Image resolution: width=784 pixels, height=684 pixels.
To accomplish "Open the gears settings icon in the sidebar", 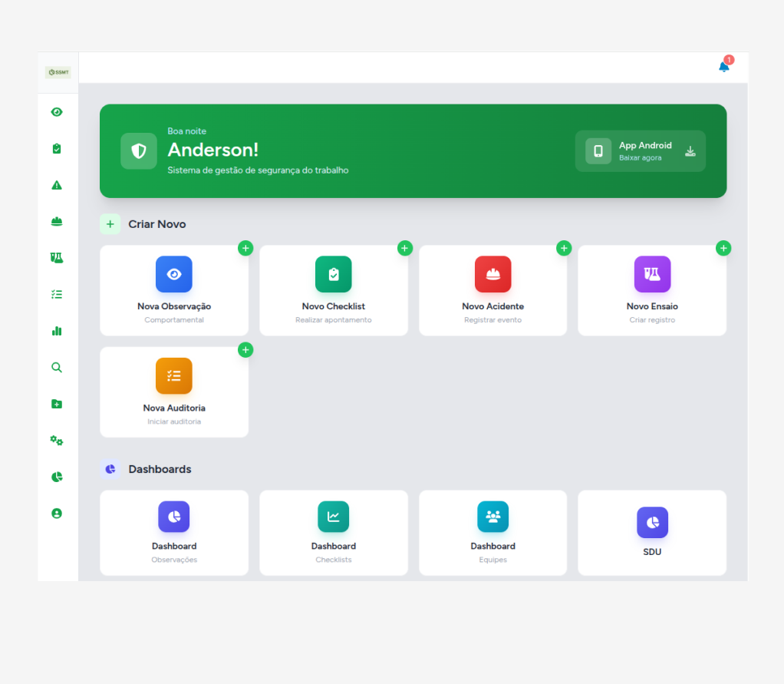I will (57, 441).
